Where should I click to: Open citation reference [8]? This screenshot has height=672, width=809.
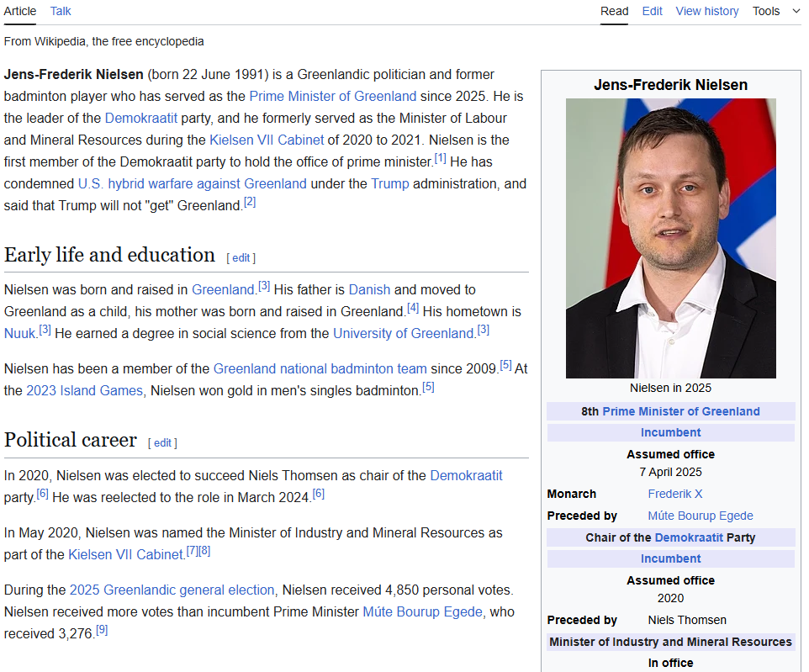[204, 551]
